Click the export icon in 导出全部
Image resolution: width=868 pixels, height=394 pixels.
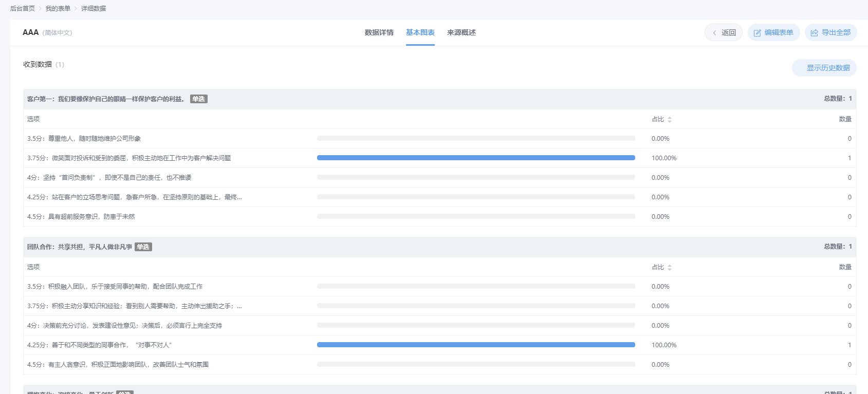point(814,33)
